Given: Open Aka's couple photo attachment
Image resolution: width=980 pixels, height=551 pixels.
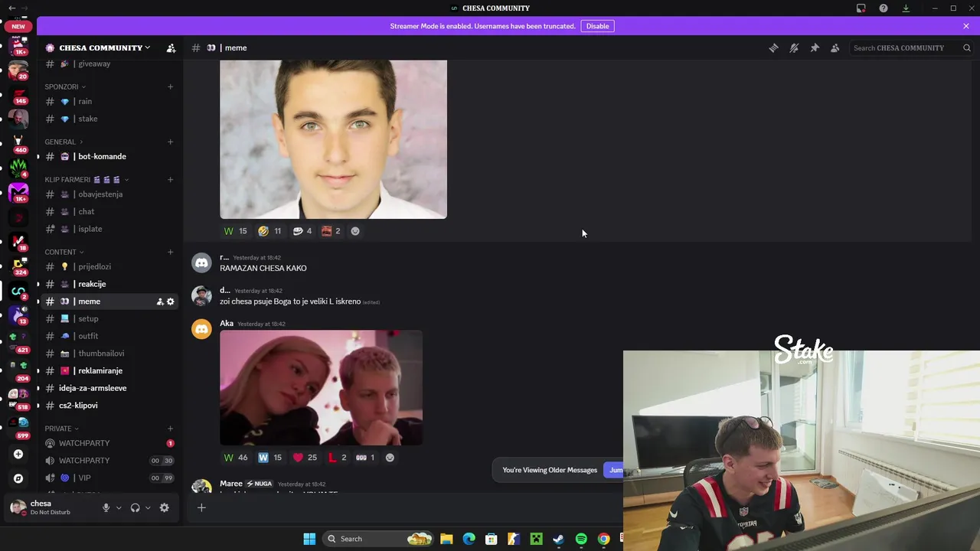Looking at the screenshot, I should 321,387.
